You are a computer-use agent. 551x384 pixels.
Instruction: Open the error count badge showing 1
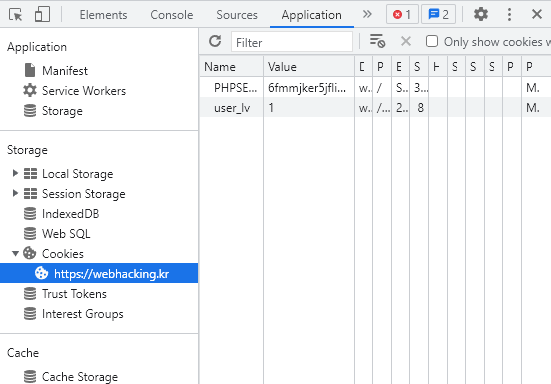pos(402,14)
